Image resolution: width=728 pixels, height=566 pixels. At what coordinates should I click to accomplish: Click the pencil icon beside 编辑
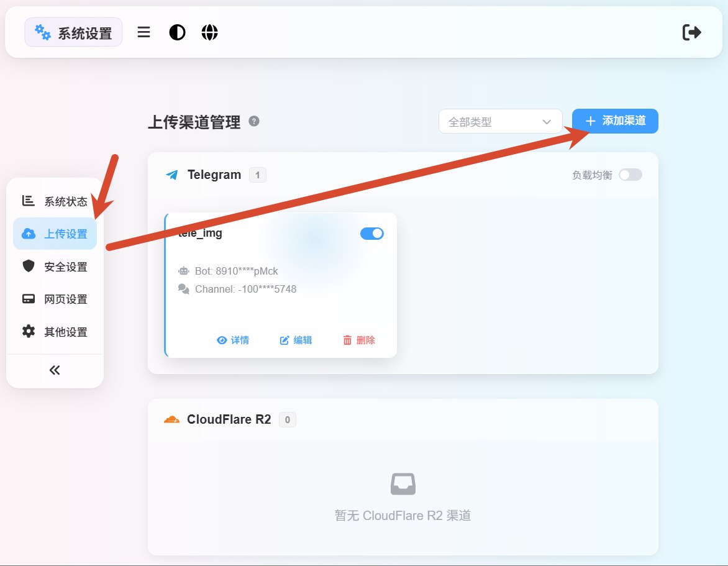point(284,340)
